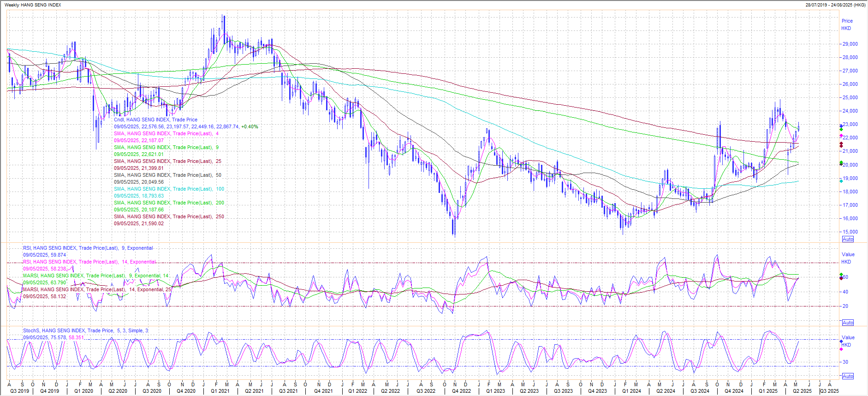868x396 pixels.
Task: Click the candle OHLC values line with +0.40%
Action: [186, 126]
